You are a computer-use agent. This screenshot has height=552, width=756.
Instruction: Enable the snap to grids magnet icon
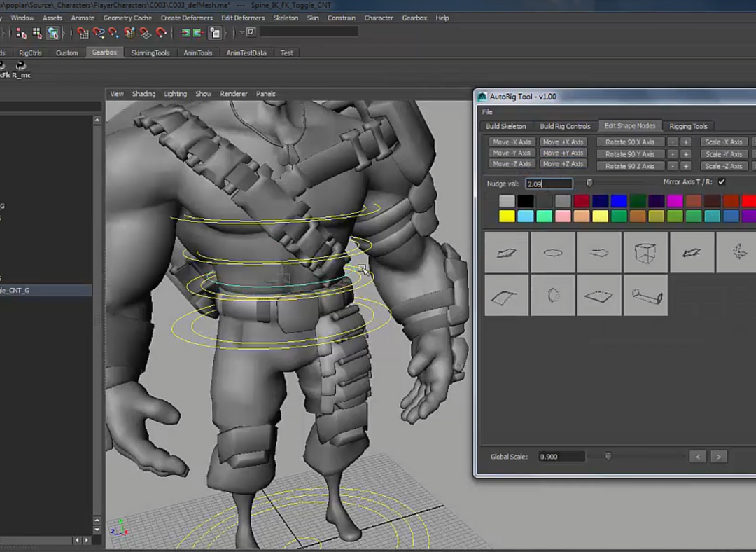(x=83, y=32)
